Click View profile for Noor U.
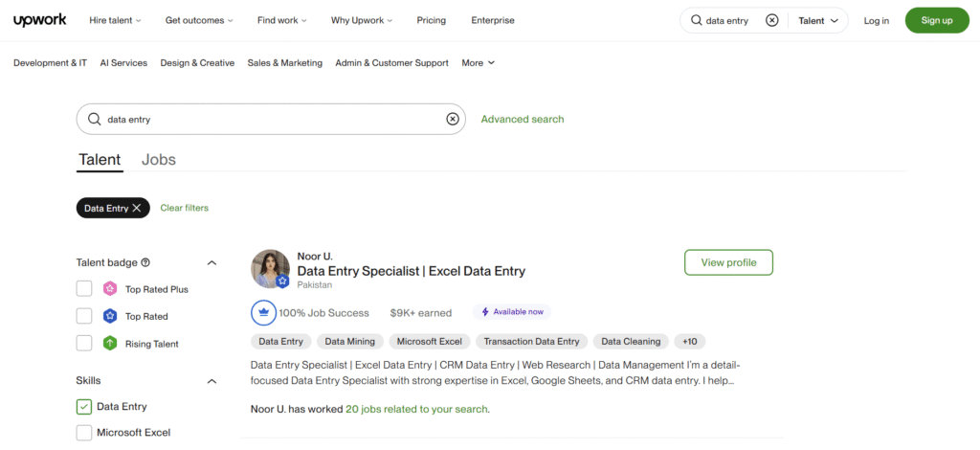The image size is (980, 450). tap(728, 262)
